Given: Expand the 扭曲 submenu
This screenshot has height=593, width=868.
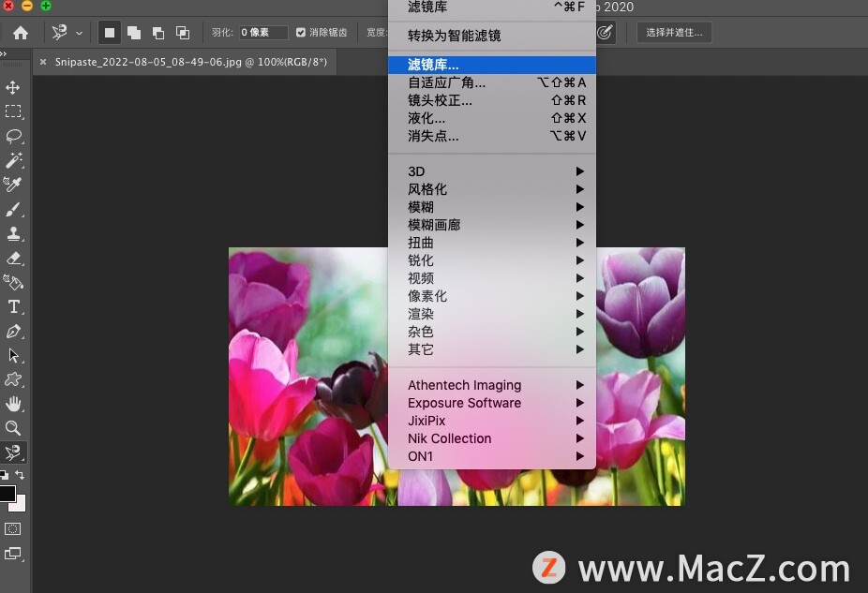Looking at the screenshot, I should point(492,243).
